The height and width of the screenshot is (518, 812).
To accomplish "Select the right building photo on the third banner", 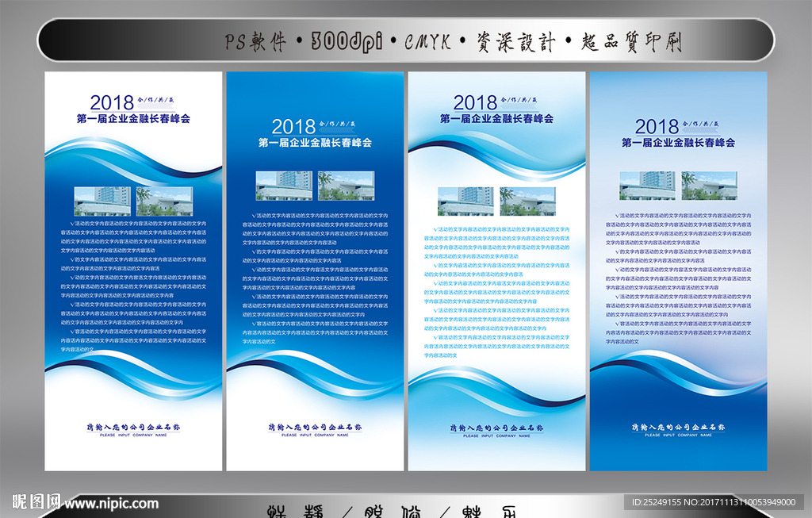I will click(x=528, y=201).
